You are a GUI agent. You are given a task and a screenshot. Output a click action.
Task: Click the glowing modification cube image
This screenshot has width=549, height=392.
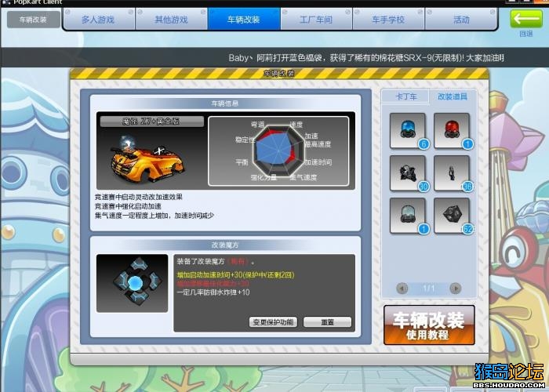coord(133,283)
